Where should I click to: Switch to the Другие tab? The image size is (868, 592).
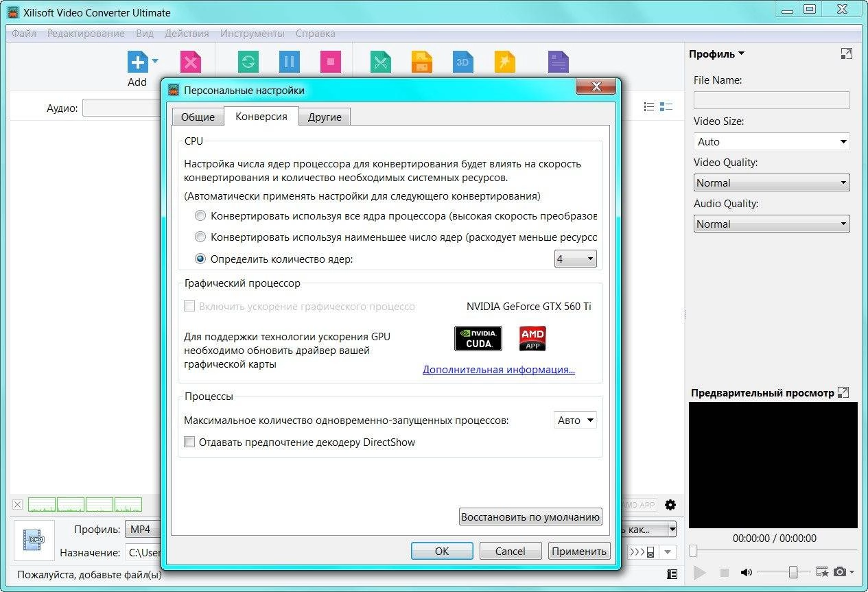[325, 117]
